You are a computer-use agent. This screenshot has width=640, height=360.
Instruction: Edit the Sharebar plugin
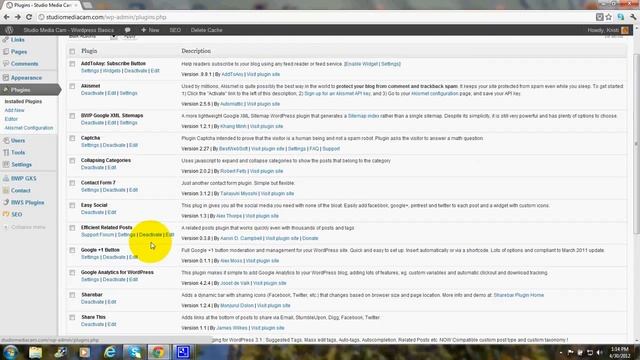pyautogui.click(x=112, y=302)
